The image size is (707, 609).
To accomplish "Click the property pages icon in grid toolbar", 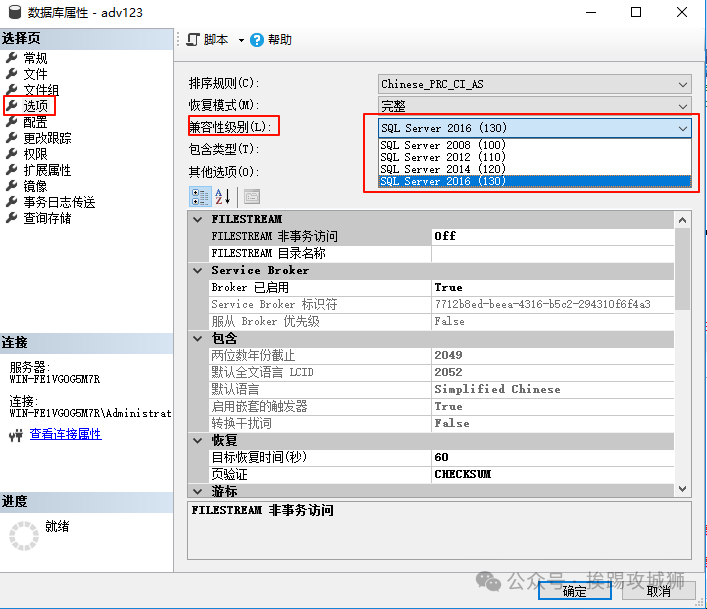I will coord(251,196).
